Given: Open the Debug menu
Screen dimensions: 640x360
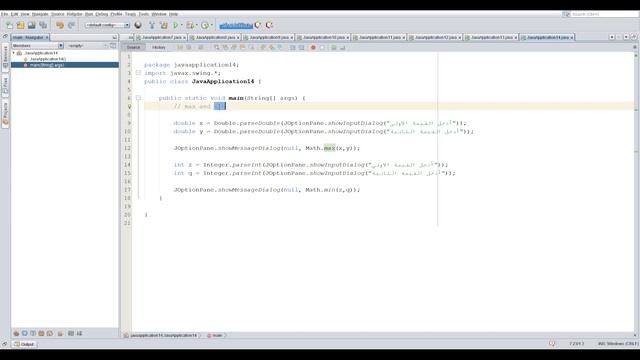Looking at the screenshot, I should point(102,14).
